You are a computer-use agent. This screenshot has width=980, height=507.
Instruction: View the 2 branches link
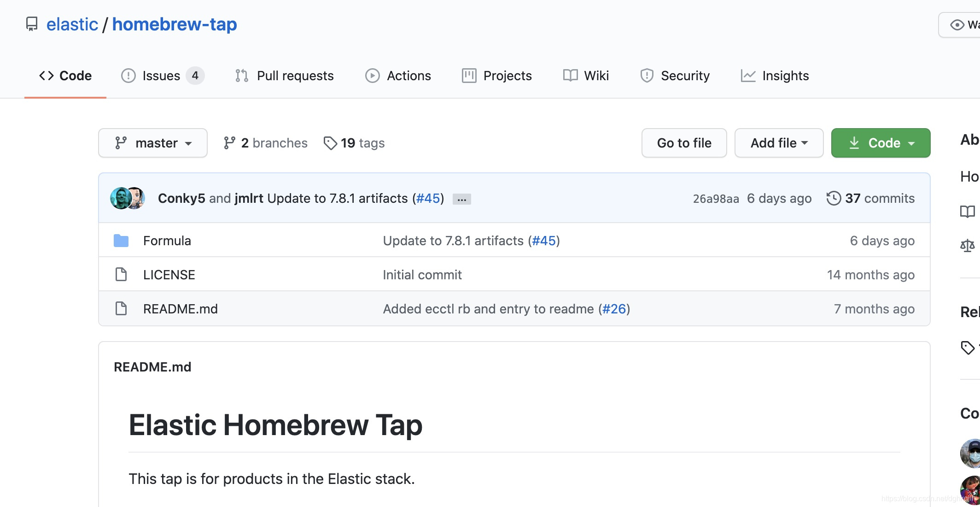[266, 143]
